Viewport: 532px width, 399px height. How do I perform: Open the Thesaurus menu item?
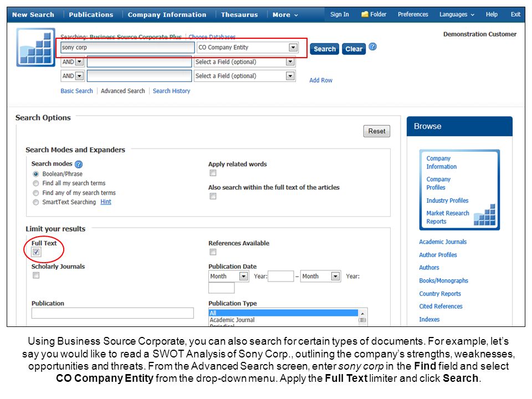[x=239, y=14]
